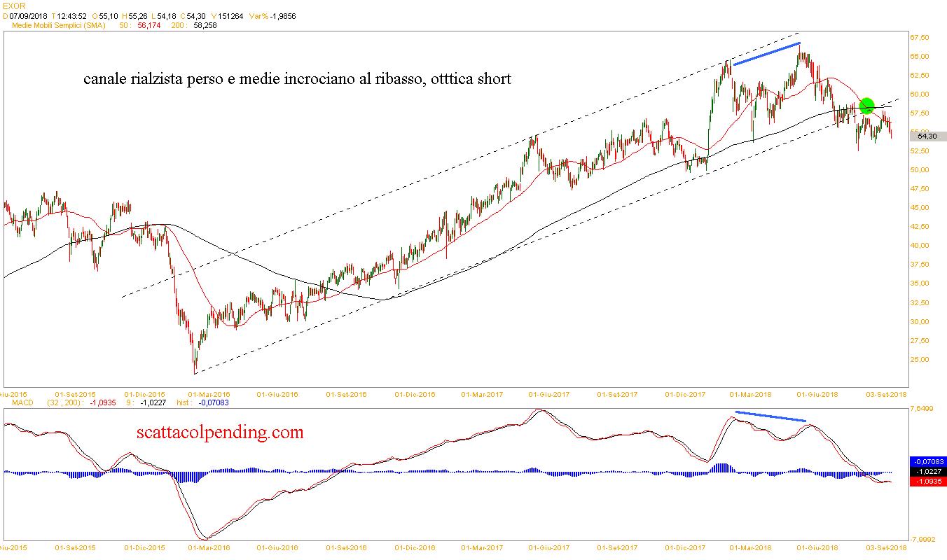Select the 57,50 price axis label
Image resolution: width=947 pixels, height=560 pixels.
[x=920, y=113]
